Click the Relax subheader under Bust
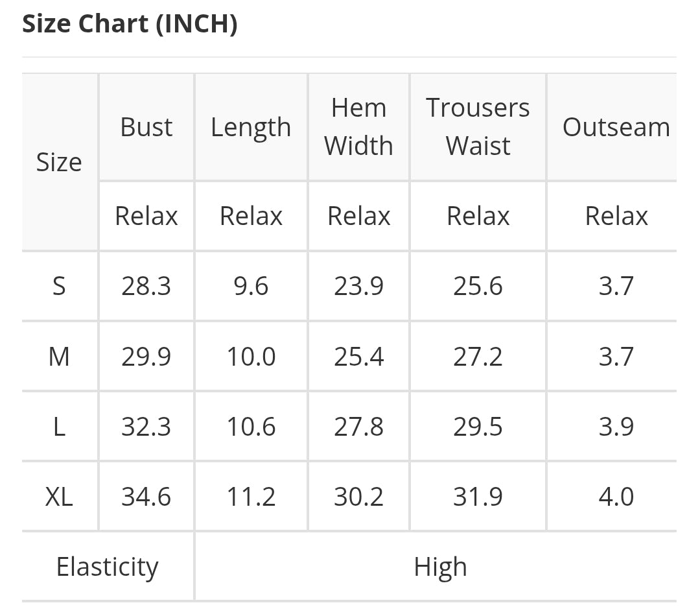Screen dimensions: 700x616 (x=146, y=216)
